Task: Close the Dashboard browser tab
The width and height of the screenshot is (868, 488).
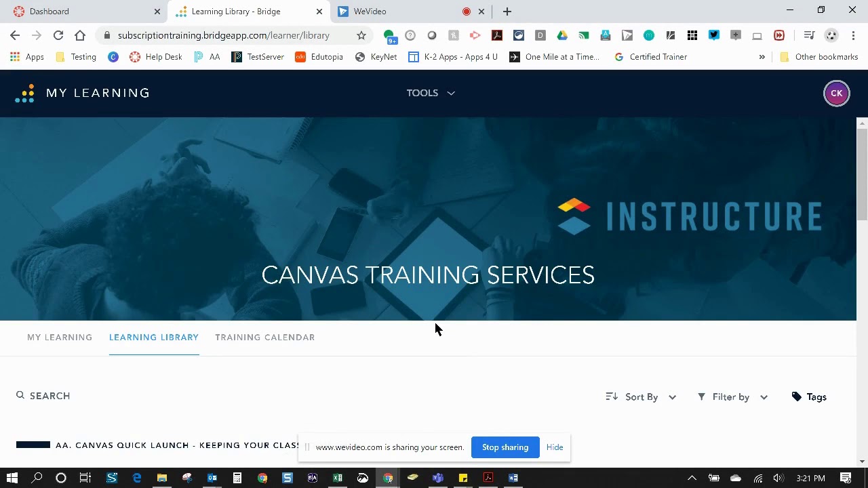Action: point(157,12)
